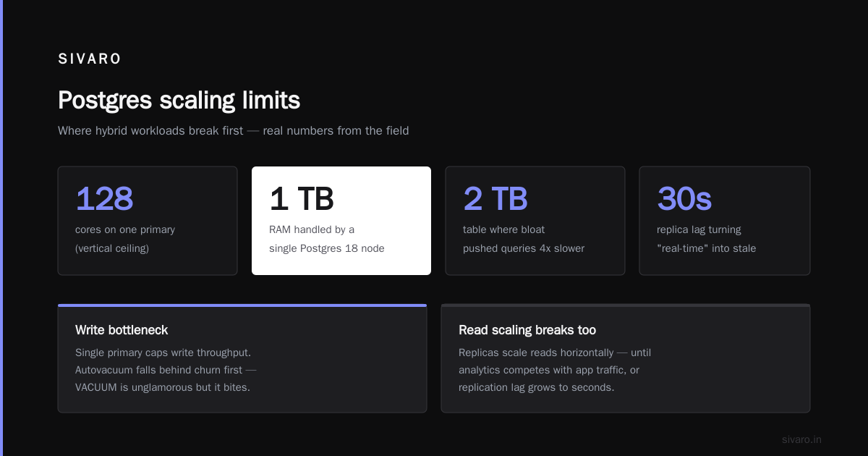Visit the sivaro.in footer link
Image resolution: width=868 pixels, height=456 pixels.
tap(801, 439)
